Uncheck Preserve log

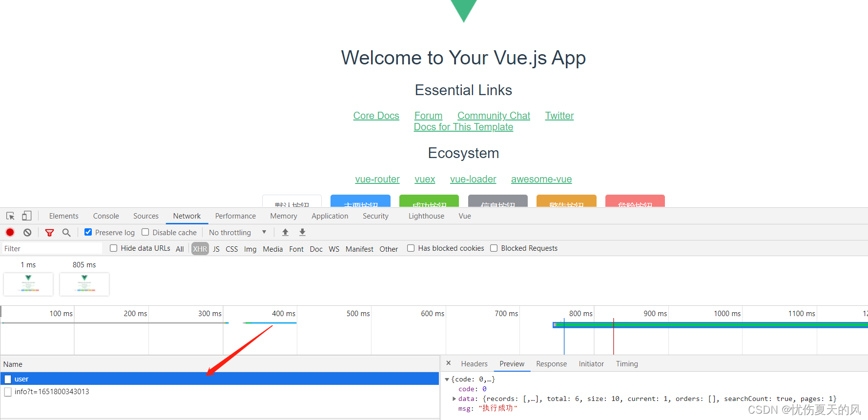(x=88, y=232)
